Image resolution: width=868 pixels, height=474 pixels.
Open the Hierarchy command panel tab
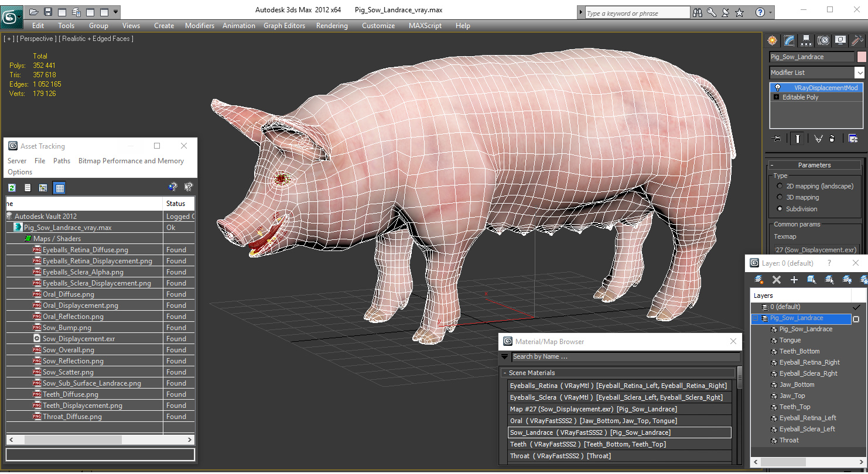[807, 40]
